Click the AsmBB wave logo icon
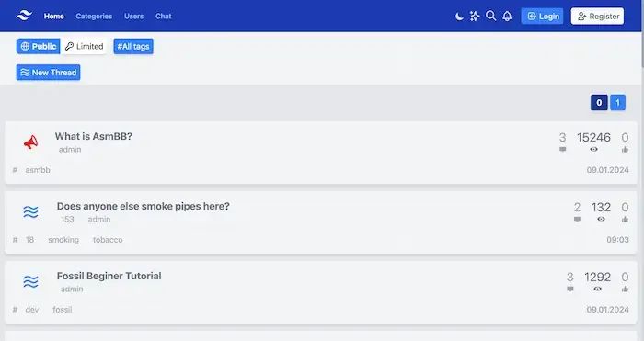The image size is (644, 341). [24, 16]
